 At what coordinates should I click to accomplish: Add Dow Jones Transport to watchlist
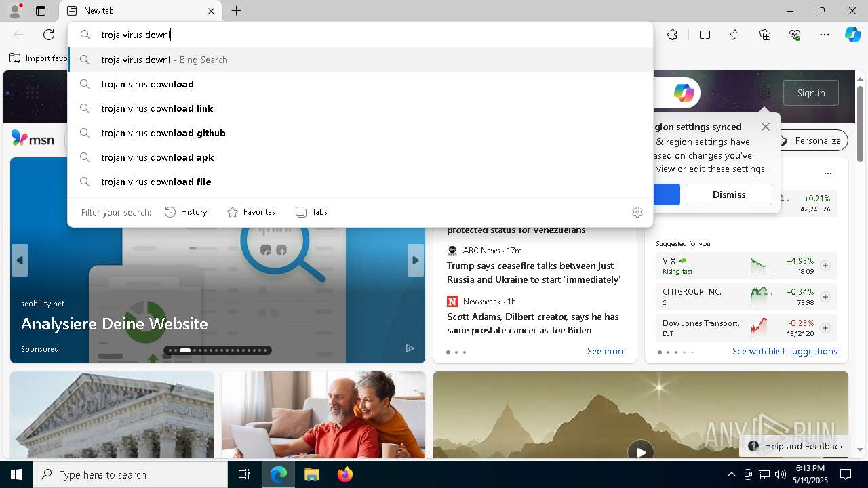pyautogui.click(x=825, y=328)
